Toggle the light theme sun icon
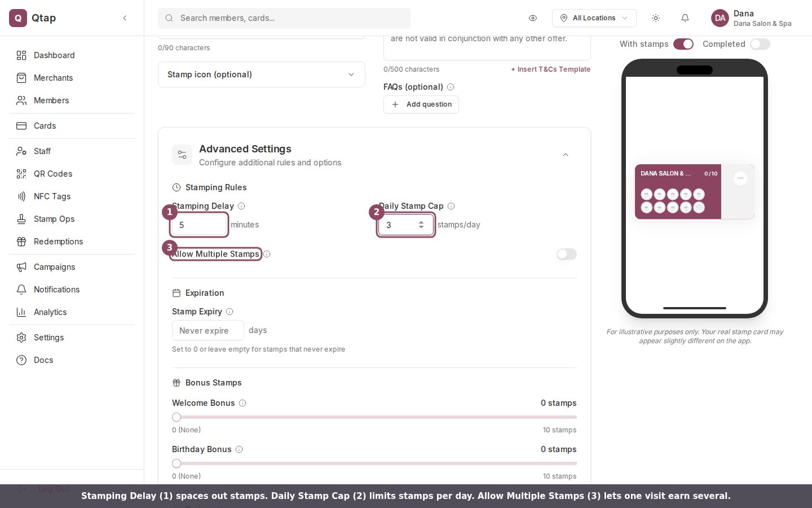 click(656, 18)
